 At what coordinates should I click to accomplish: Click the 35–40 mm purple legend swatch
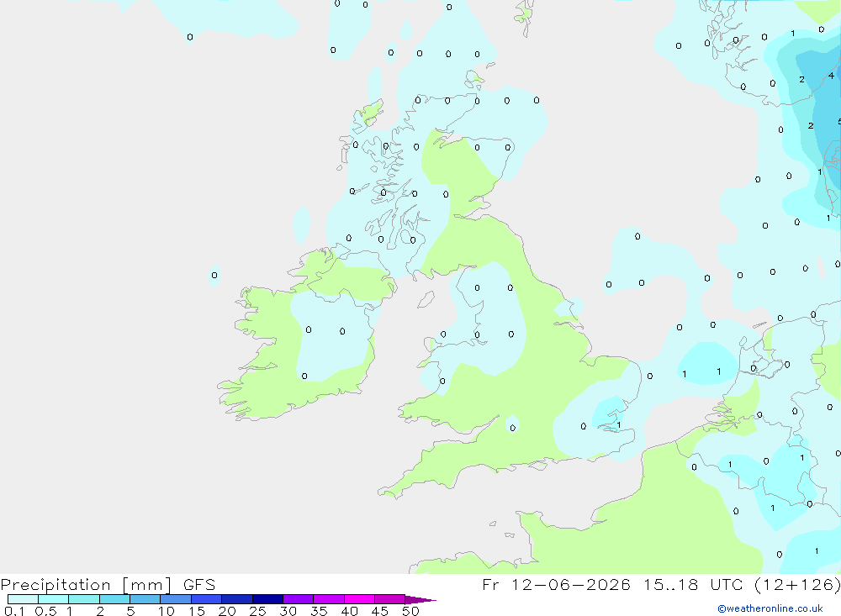[x=329, y=599]
